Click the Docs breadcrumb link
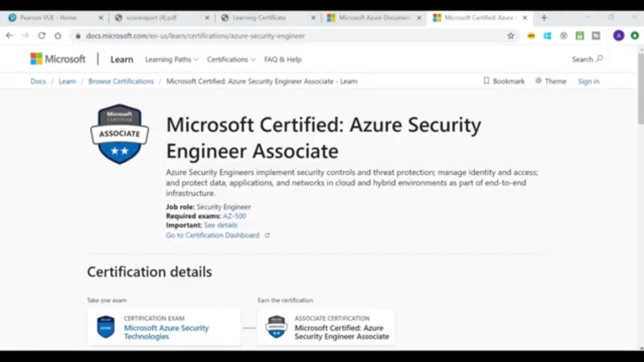The height and width of the screenshot is (362, 644). pos(38,81)
